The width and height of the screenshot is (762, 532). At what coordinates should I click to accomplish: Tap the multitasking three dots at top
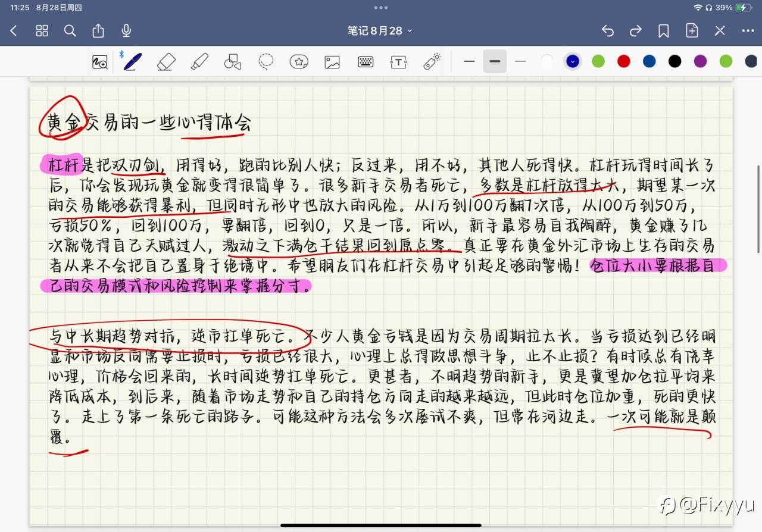[x=381, y=8]
